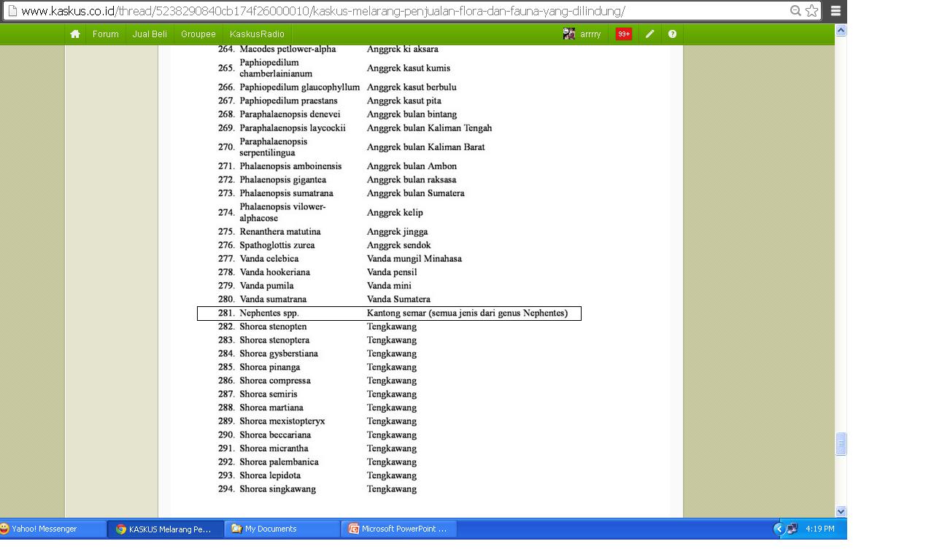Open the Forum menu item
This screenshot has height=560, width=934.
click(x=105, y=34)
